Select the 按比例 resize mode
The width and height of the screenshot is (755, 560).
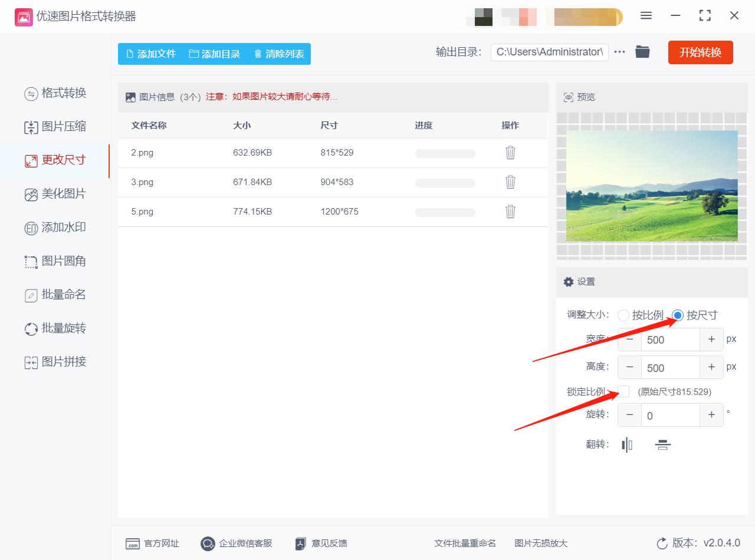(x=623, y=315)
